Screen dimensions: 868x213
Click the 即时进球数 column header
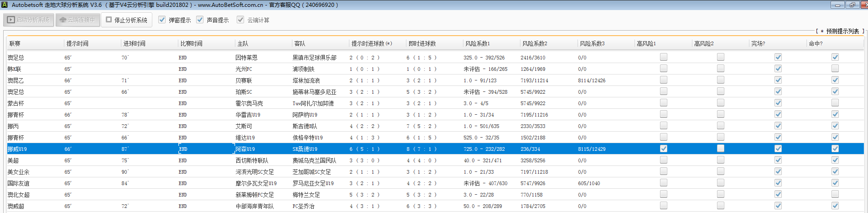(x=422, y=44)
